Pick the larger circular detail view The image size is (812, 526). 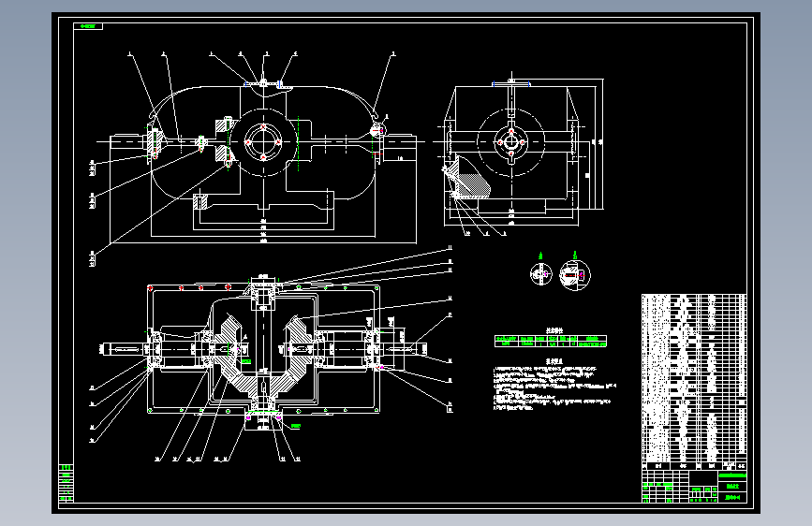(575, 275)
